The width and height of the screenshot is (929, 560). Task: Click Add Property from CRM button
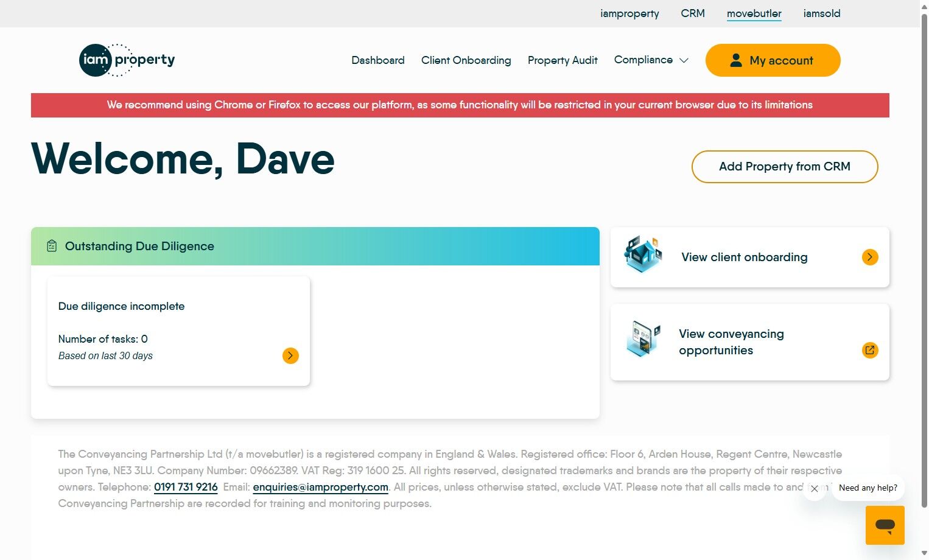point(785,167)
